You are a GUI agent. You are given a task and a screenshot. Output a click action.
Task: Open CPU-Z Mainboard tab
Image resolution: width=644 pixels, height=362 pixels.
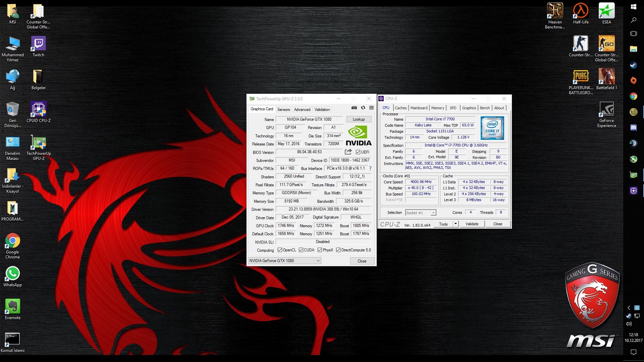(x=419, y=108)
